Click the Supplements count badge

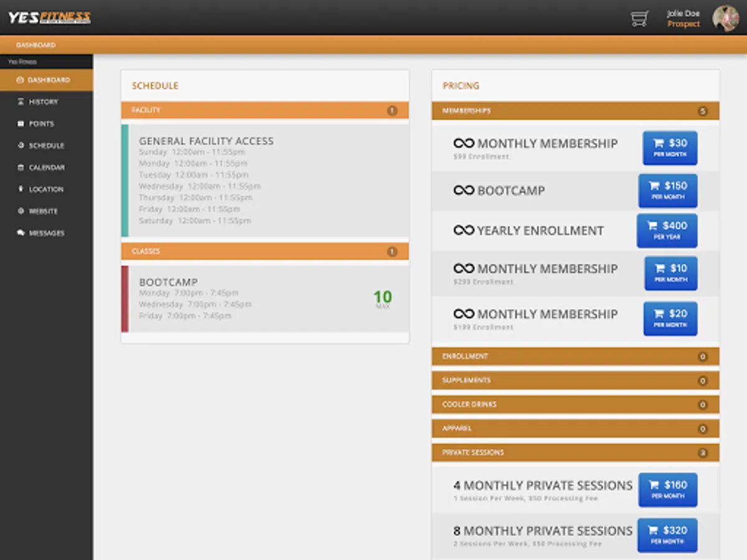(x=703, y=381)
